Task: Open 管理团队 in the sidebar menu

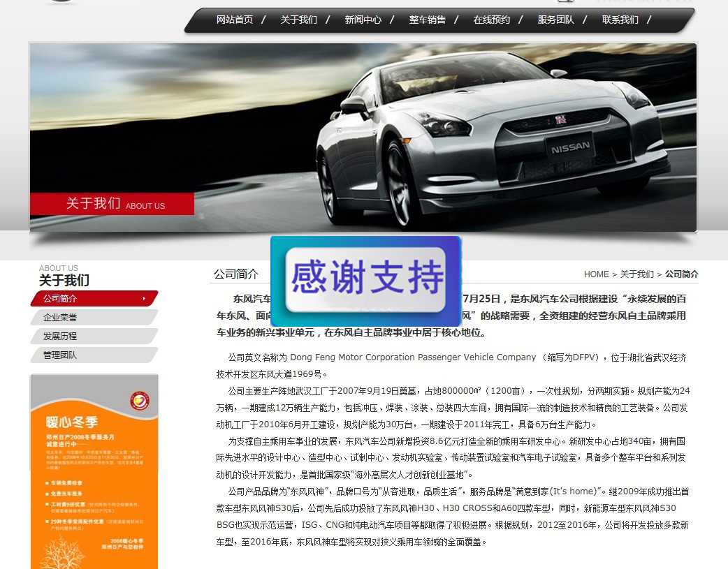Action: (x=94, y=355)
